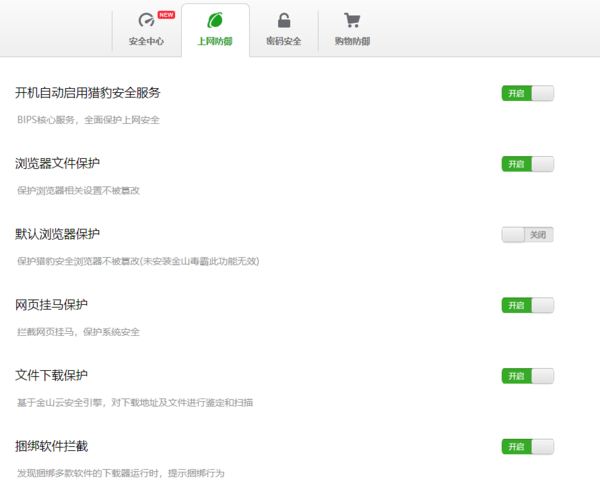600x492 pixels.
Task: Click the red NEW badge on 安全中心
Action: coord(166,15)
